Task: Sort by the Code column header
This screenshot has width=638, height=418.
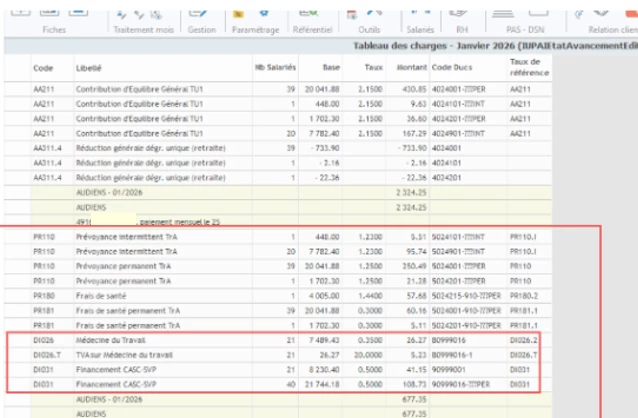Action: click(x=42, y=66)
